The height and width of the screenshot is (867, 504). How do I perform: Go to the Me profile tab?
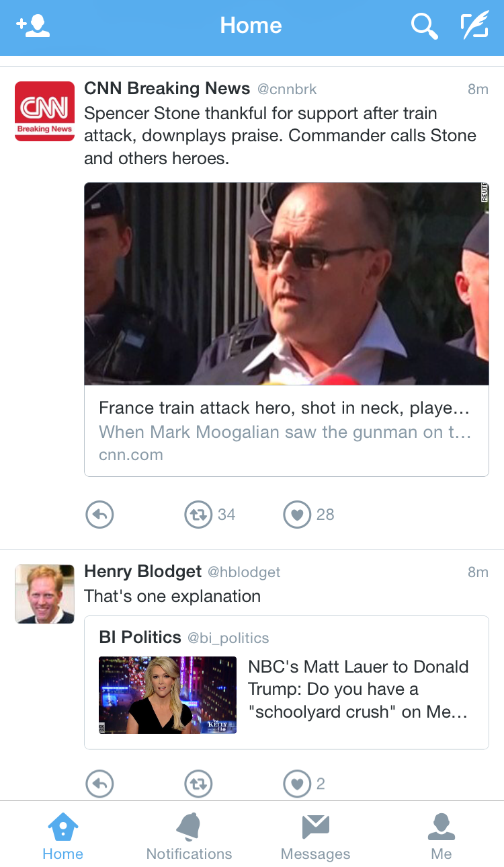pyautogui.click(x=441, y=836)
